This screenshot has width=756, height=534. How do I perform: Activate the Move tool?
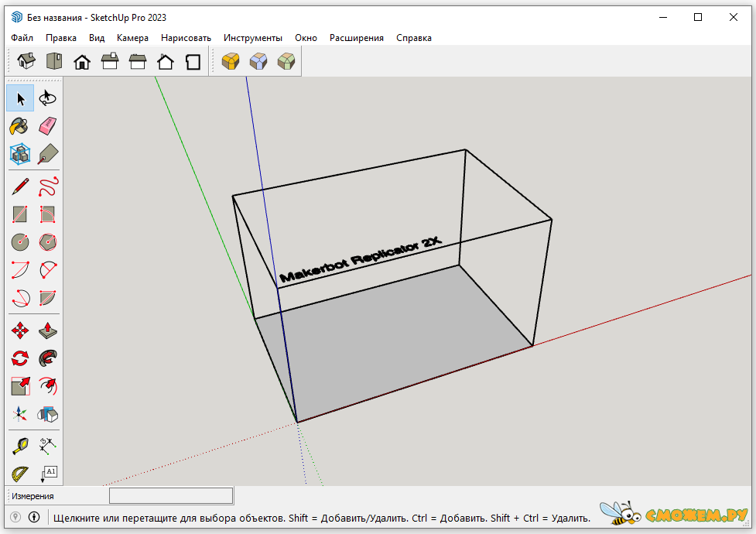point(20,331)
